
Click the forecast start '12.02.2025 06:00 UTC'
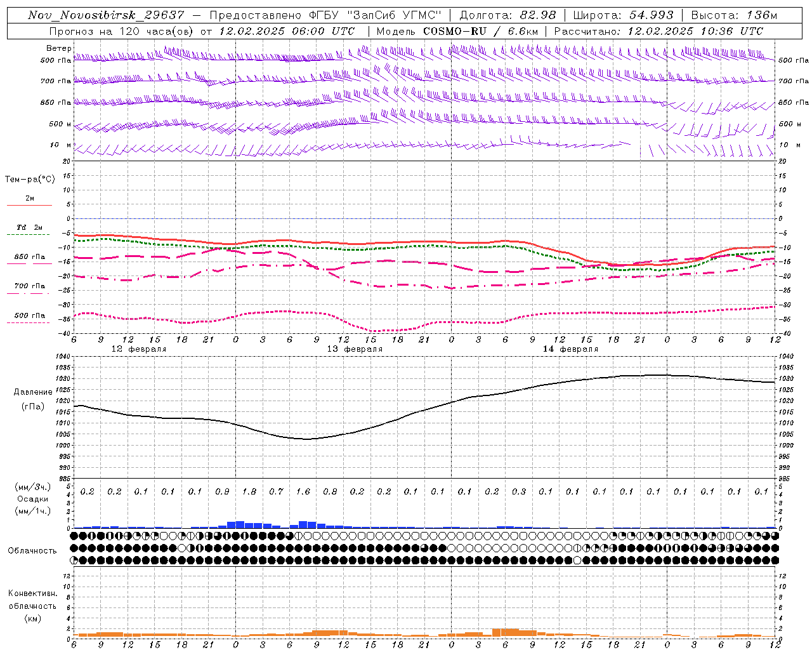[x=287, y=31]
